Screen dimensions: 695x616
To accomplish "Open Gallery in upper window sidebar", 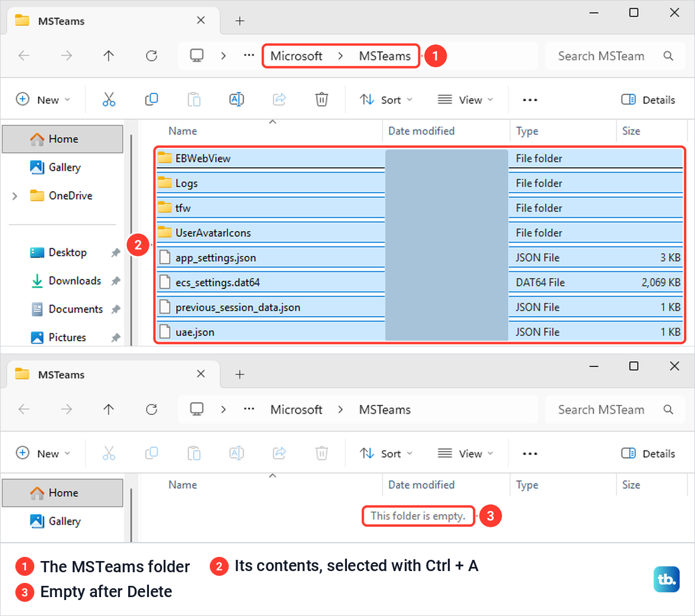I will click(63, 167).
